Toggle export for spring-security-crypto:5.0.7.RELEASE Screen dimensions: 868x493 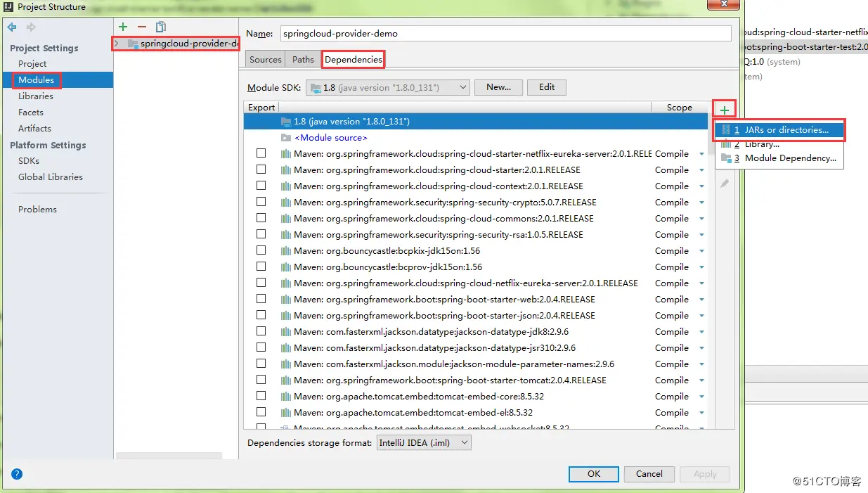261,202
